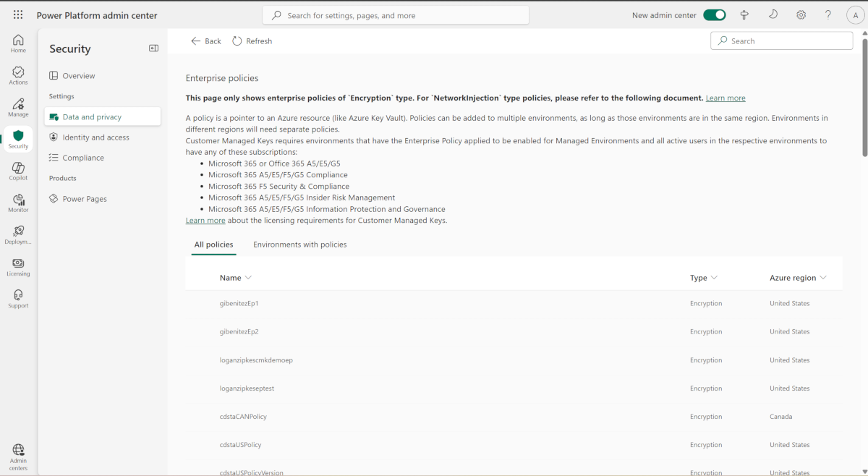The width and height of the screenshot is (868, 476).
Task: Switch to Environments with policies tab
Action: click(x=299, y=245)
